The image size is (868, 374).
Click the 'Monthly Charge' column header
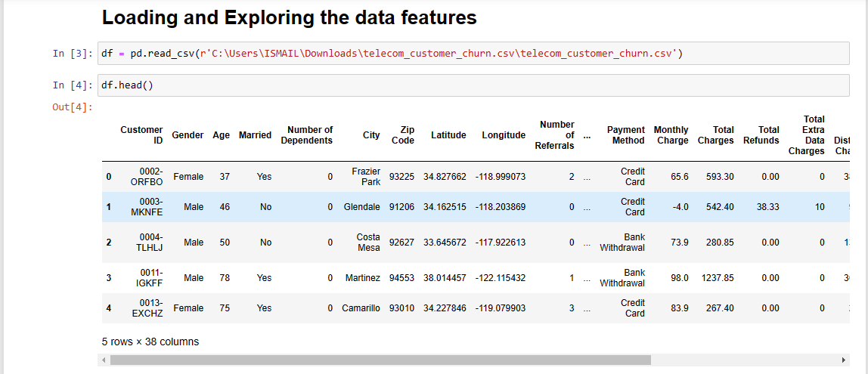[x=671, y=135]
